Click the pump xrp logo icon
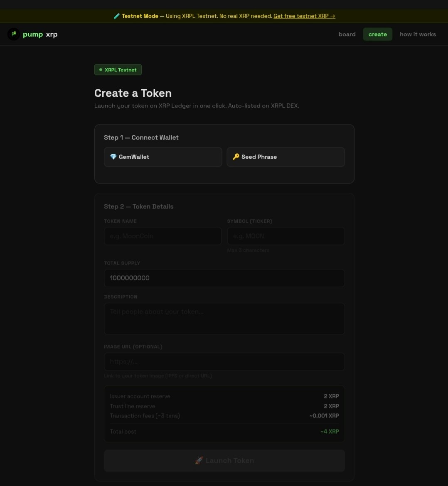The height and width of the screenshot is (486, 448). click(14, 34)
